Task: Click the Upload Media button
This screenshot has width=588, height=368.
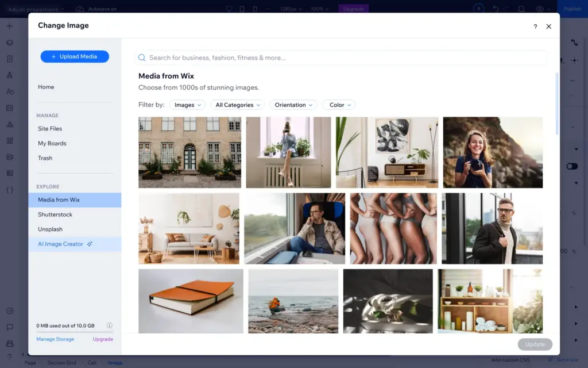Action: point(75,56)
